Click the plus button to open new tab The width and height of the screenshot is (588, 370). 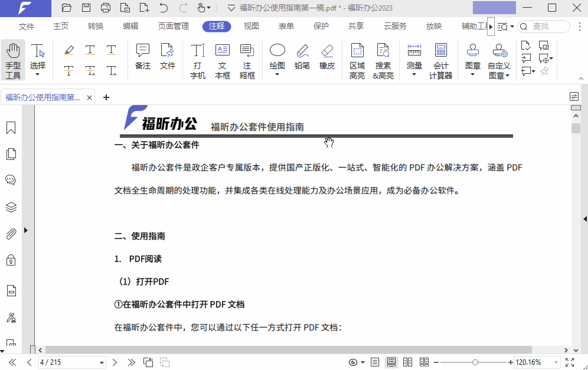pos(106,97)
